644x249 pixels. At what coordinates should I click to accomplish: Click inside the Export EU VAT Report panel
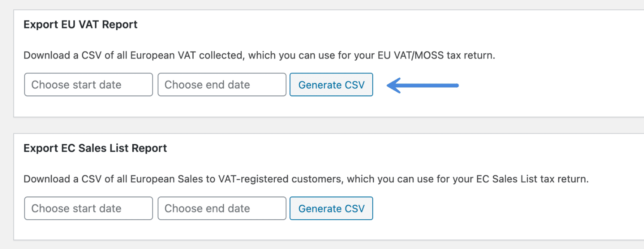tap(515, 60)
